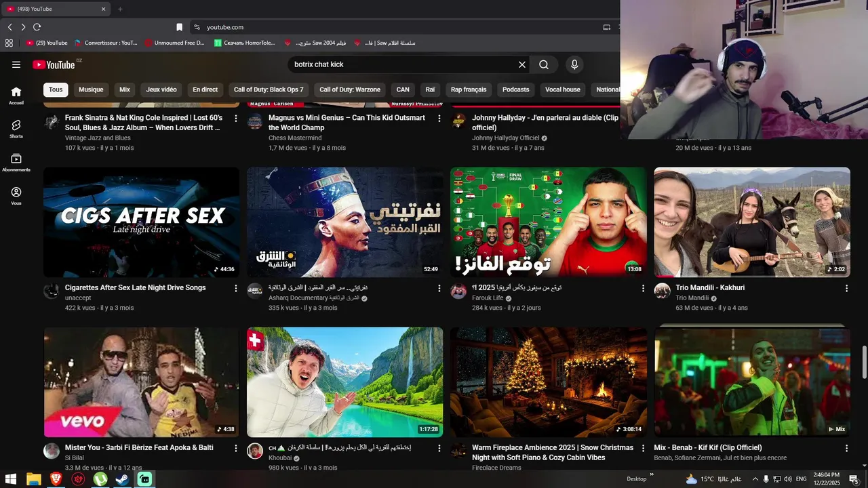Open more options for Trio Mandili video
Image resolution: width=868 pixels, height=488 pixels.
click(x=846, y=288)
